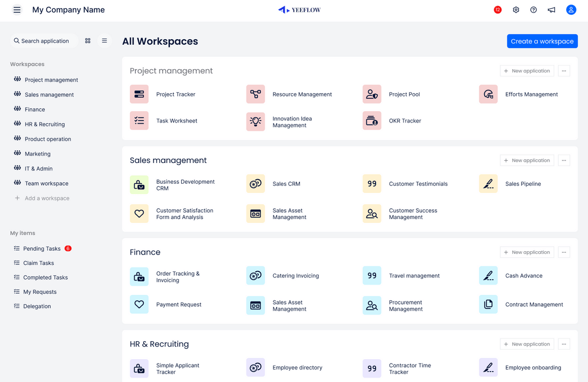Switch applications to list view
The width and height of the screenshot is (588, 382).
coord(104,40)
